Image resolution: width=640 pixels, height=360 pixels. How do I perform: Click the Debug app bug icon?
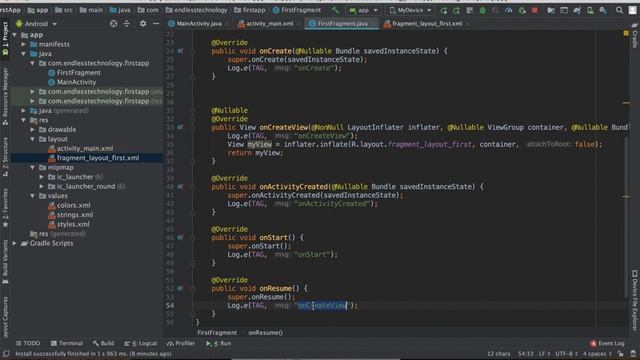482,10
